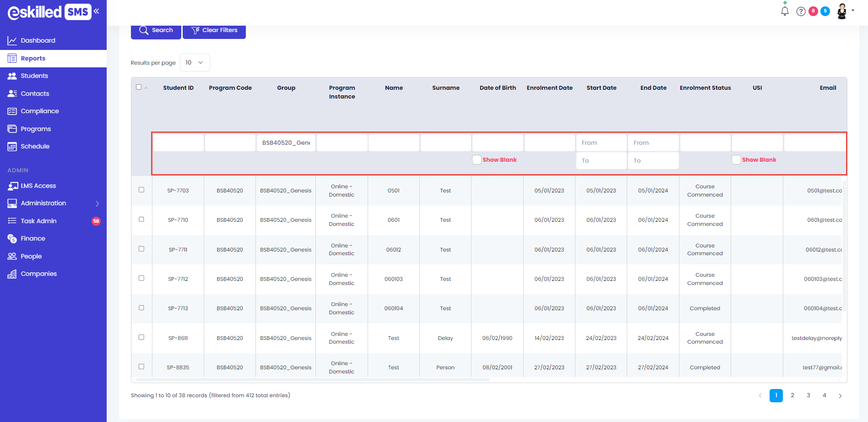
Task: Click the notifications bell icon
Action: 785,11
